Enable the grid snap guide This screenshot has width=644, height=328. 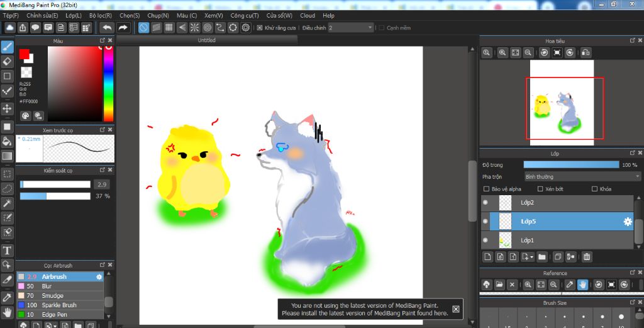click(x=169, y=28)
